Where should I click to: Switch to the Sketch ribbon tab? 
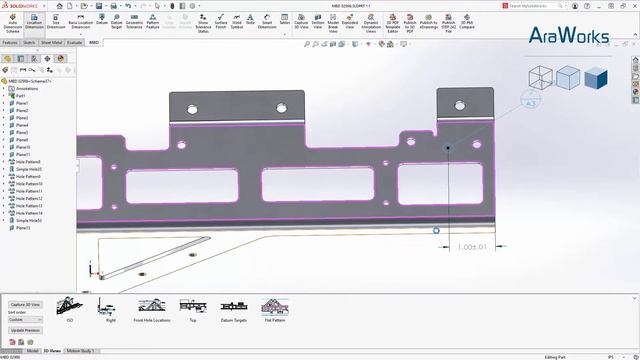tap(29, 42)
